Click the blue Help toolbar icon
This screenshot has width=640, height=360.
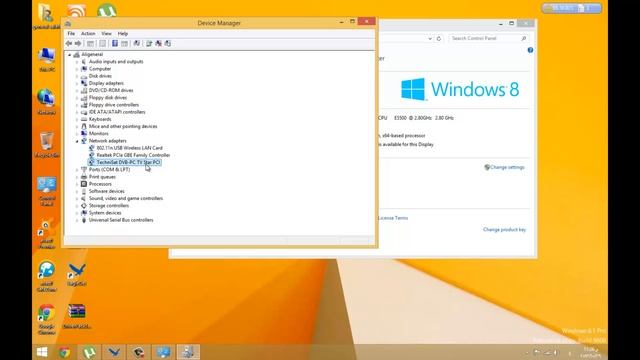point(115,43)
